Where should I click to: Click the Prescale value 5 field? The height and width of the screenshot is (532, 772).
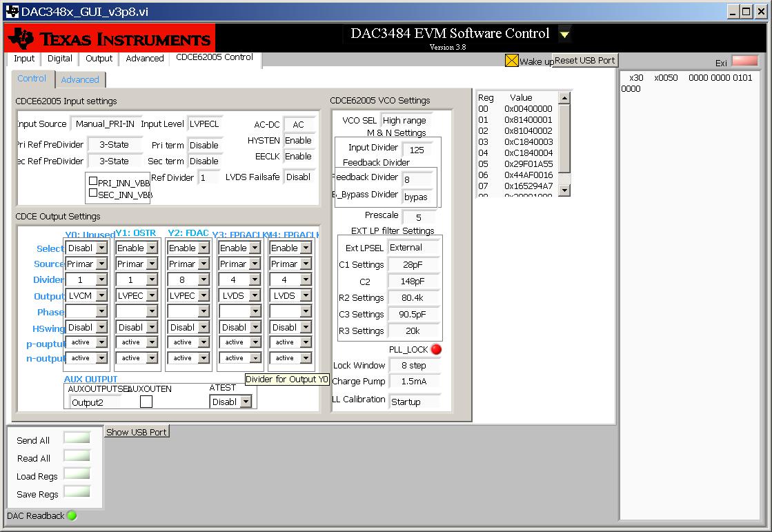click(419, 217)
